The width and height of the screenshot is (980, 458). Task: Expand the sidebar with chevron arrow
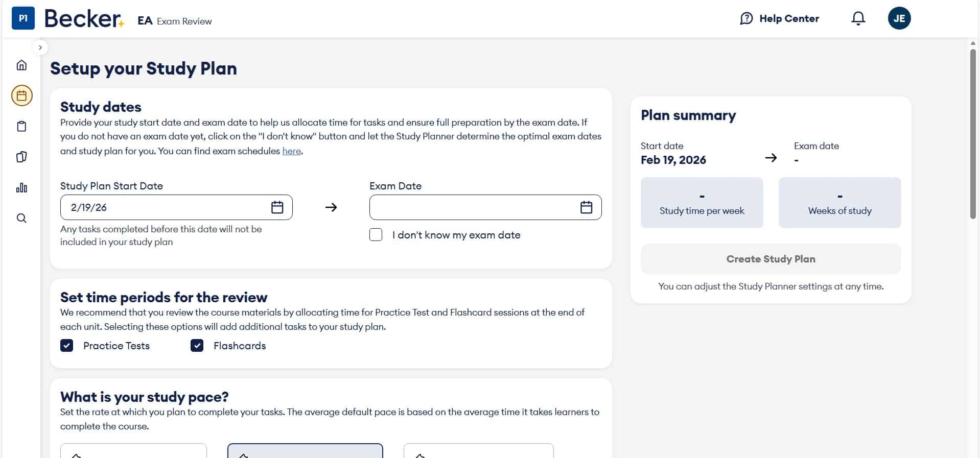pos(40,47)
